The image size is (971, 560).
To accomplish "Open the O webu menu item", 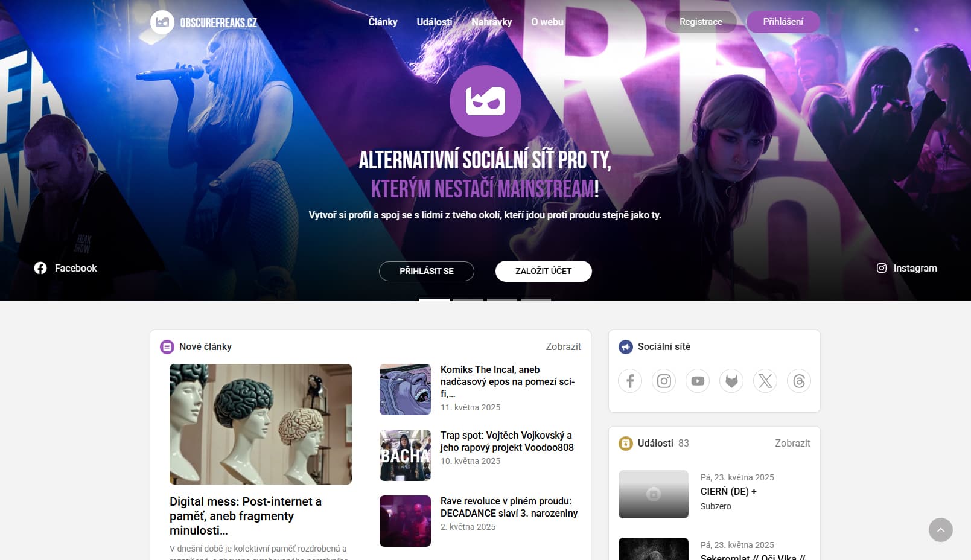I will point(547,22).
